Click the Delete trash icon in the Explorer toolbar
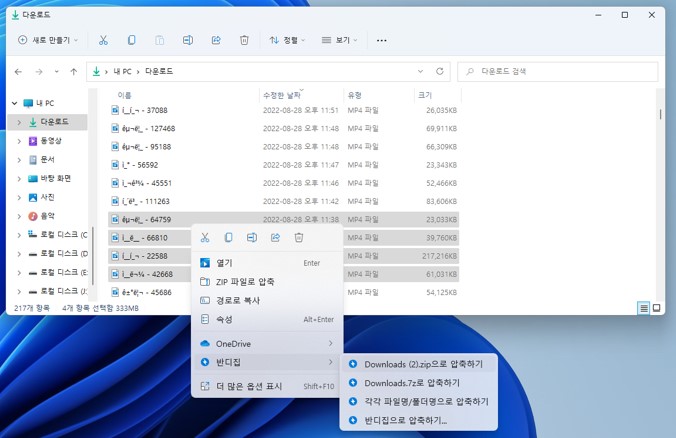The image size is (676, 438). pyautogui.click(x=244, y=40)
